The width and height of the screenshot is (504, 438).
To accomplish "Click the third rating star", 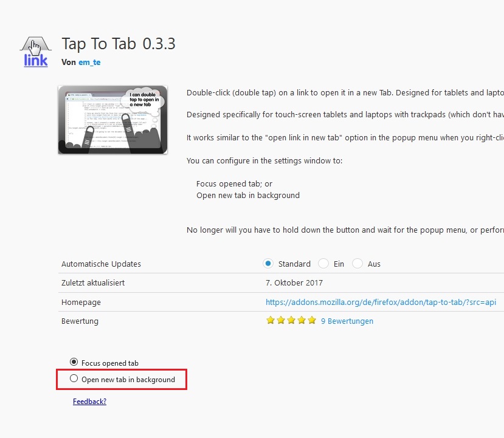I will pos(291,320).
